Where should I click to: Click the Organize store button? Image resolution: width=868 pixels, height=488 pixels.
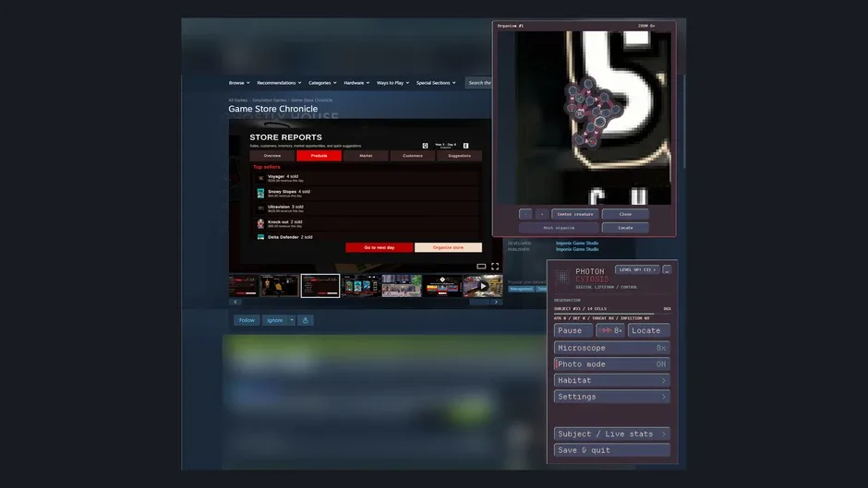pos(449,247)
